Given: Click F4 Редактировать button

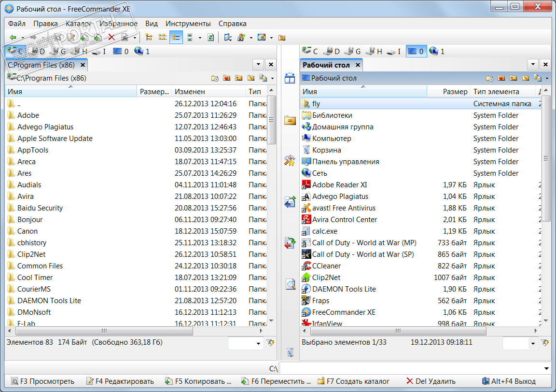Looking at the screenshot, I should 120,381.
